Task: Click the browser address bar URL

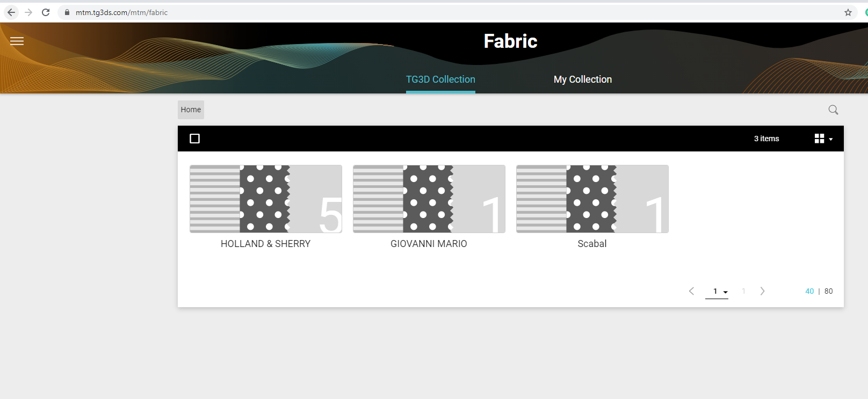Action: click(121, 12)
